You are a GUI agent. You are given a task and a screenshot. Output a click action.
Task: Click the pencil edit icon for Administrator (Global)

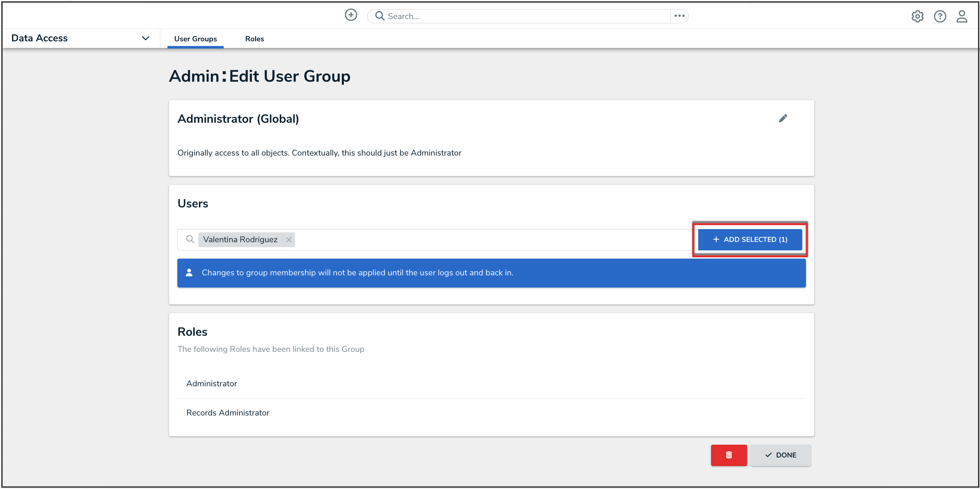(x=783, y=118)
